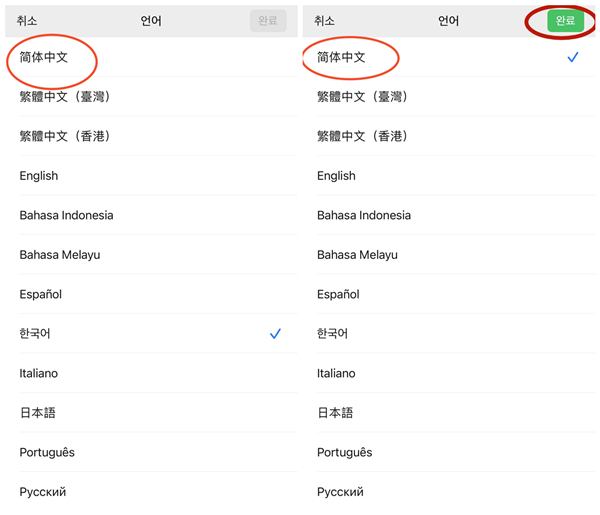Pick Bahasa Melayu in the right list
This screenshot has height=515, width=600.
358,255
